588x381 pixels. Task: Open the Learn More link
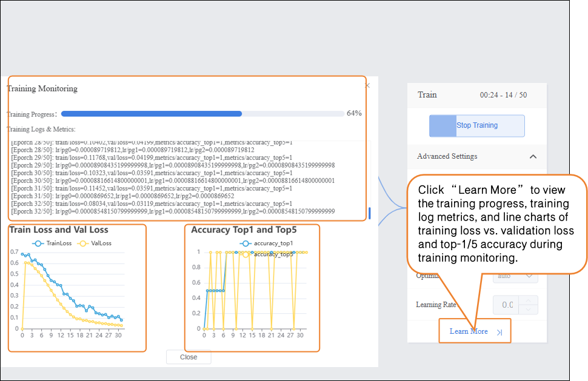coord(469,331)
